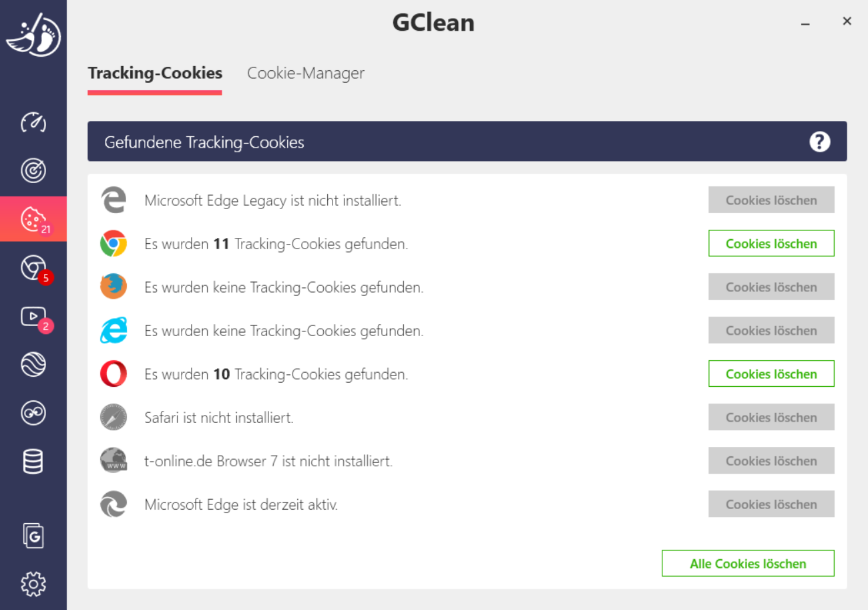Click the Opera browser icon in list
The image size is (868, 610).
[114, 374]
